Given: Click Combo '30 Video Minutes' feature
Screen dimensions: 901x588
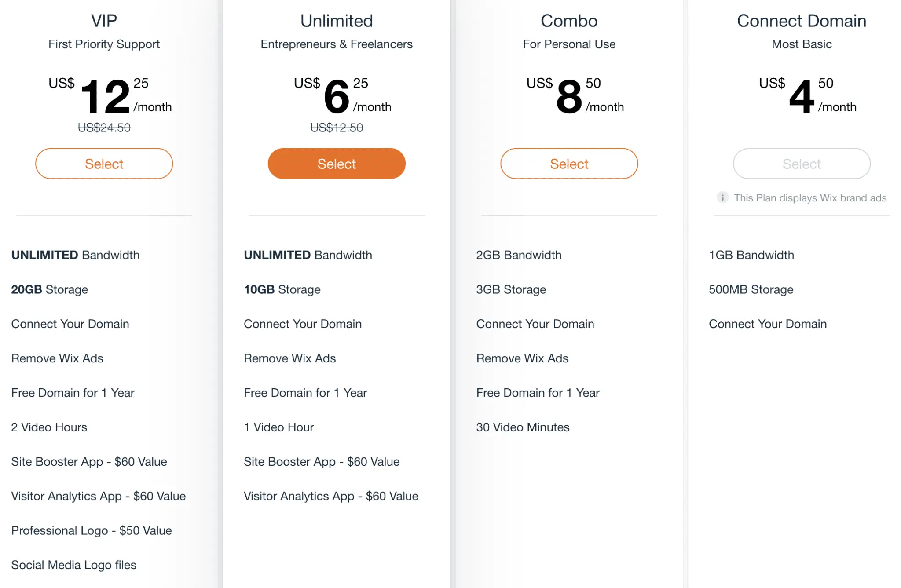Looking at the screenshot, I should point(523,427).
